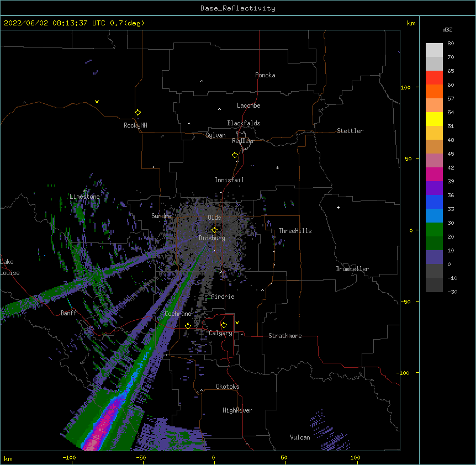The width and height of the screenshot is (476, 465).
Task: Click the Strathmore label
Action: coord(285,336)
